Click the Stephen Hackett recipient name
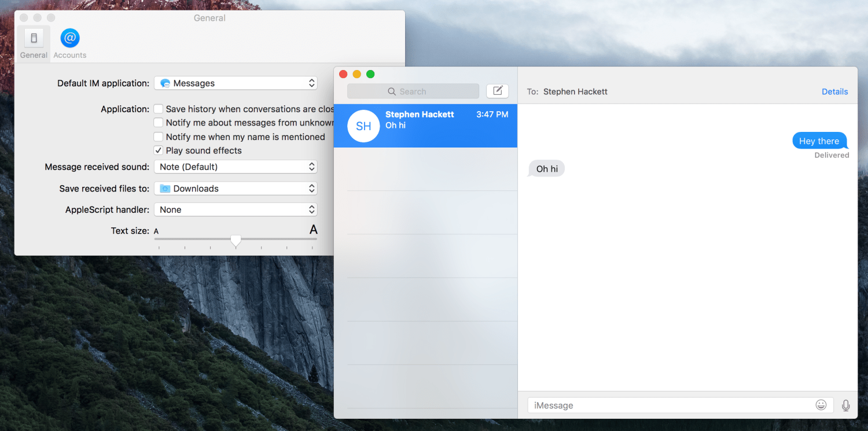The height and width of the screenshot is (431, 868). [x=575, y=91]
